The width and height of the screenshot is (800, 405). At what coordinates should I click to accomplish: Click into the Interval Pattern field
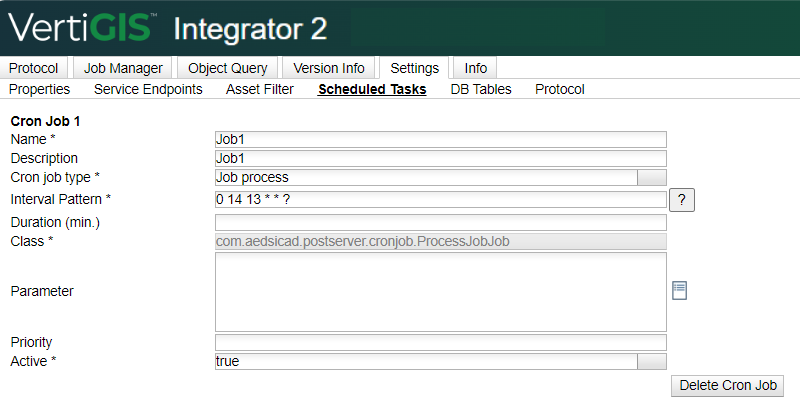(441, 199)
